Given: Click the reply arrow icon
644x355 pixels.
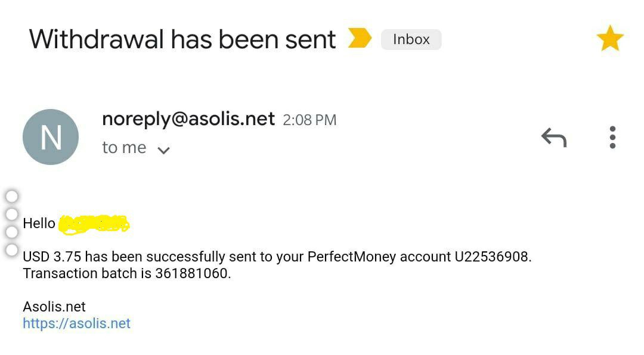Looking at the screenshot, I should pyautogui.click(x=553, y=138).
